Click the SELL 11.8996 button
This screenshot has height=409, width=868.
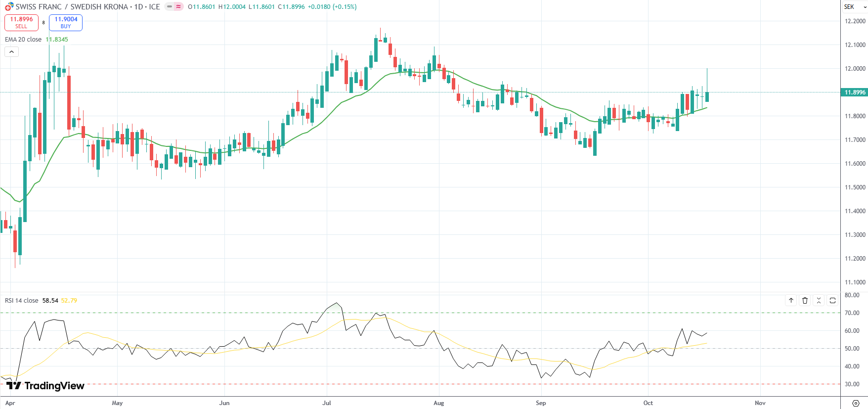[21, 22]
